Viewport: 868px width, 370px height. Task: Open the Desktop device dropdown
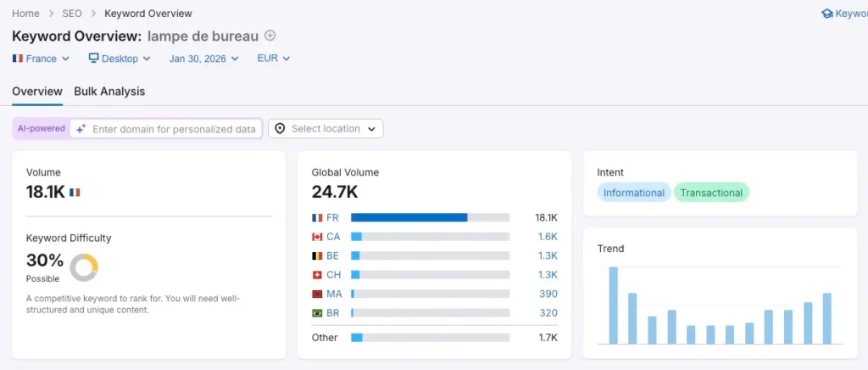(x=120, y=59)
